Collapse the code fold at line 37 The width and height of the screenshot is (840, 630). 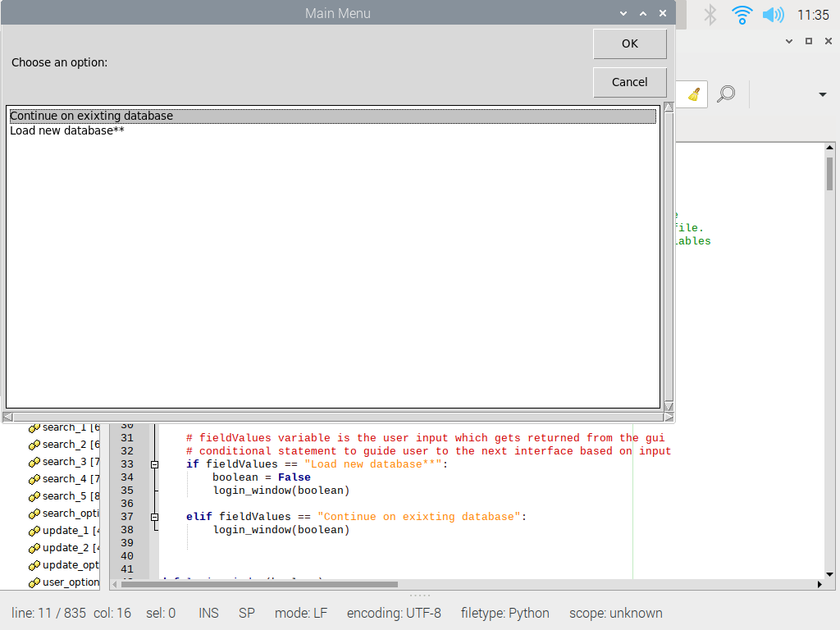[154, 516]
